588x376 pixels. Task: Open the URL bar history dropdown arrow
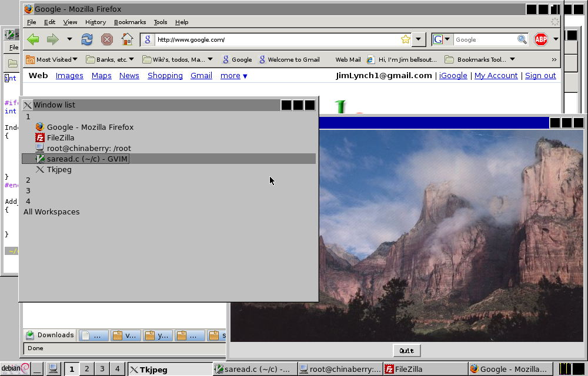419,39
